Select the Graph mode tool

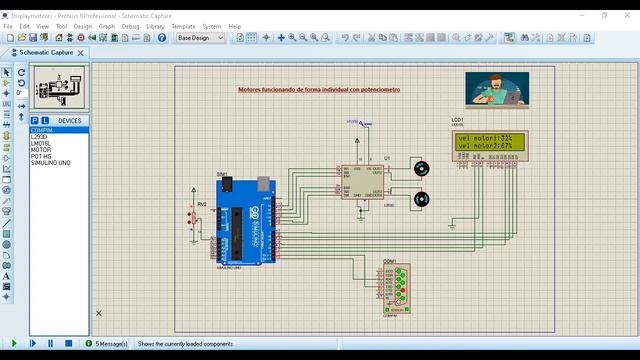[6, 169]
